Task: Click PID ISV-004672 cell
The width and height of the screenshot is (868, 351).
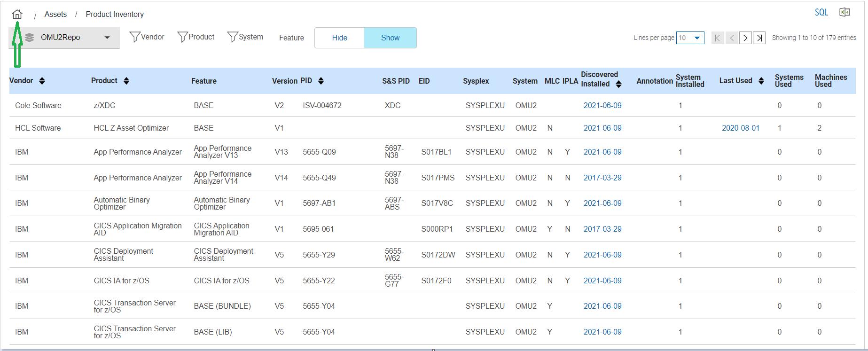Action: point(322,105)
